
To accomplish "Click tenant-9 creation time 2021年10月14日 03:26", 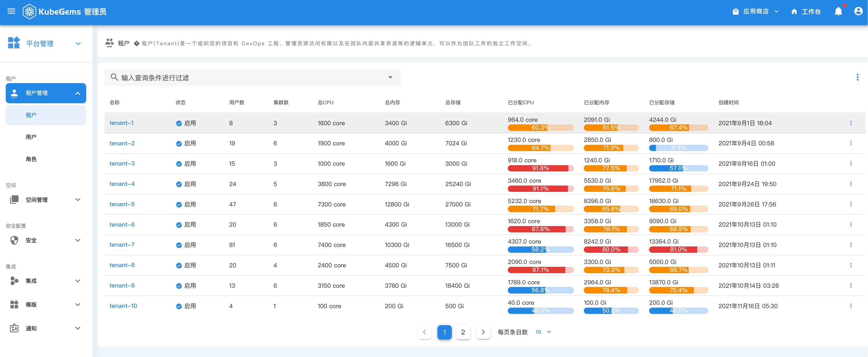I will point(748,286).
